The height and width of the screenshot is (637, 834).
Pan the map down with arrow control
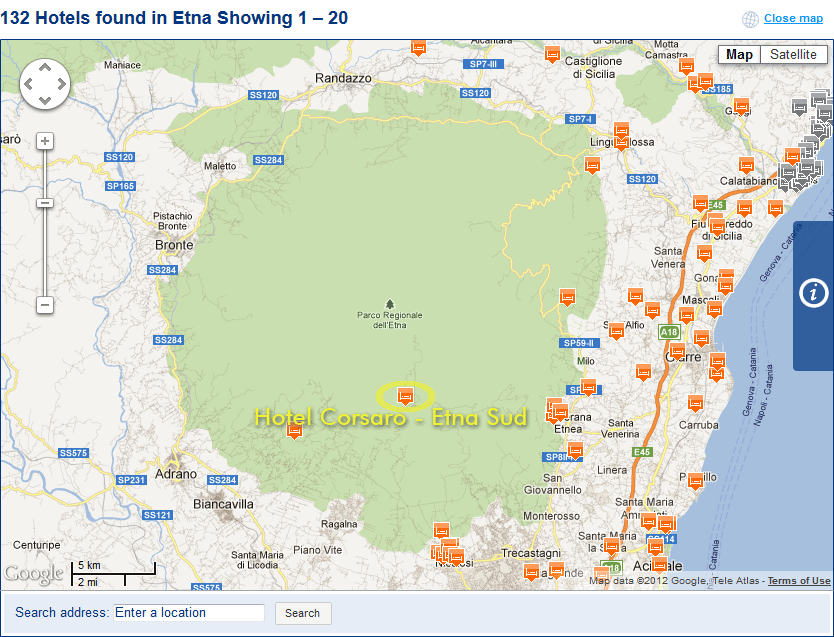(x=44, y=99)
